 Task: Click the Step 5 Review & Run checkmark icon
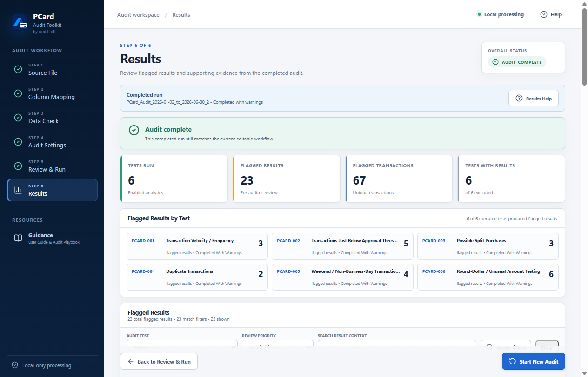18,166
